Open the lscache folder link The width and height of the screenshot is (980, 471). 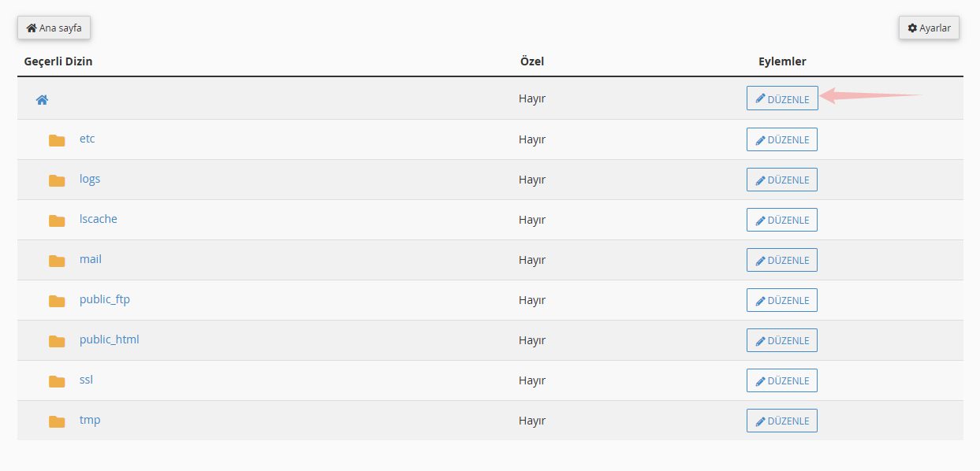[x=98, y=219]
